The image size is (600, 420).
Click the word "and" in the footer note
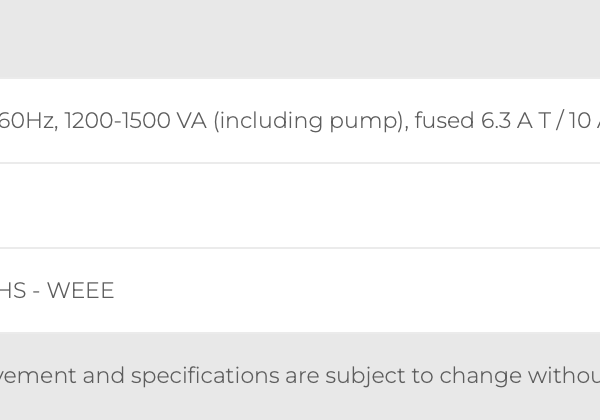104,375
